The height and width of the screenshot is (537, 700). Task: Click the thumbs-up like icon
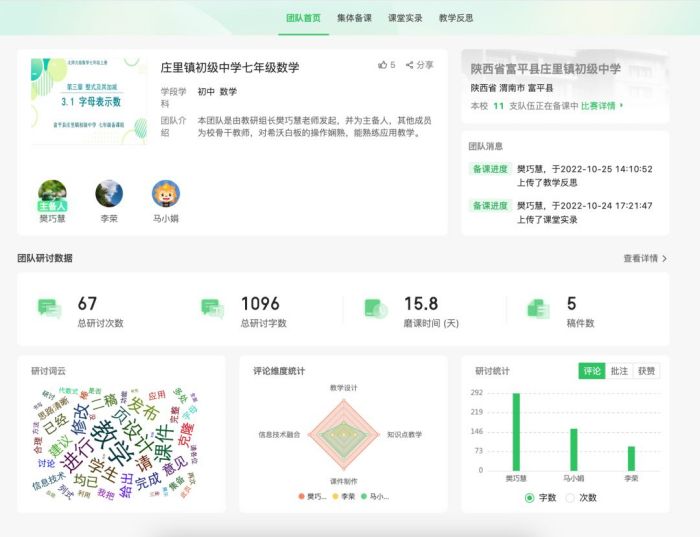382,65
